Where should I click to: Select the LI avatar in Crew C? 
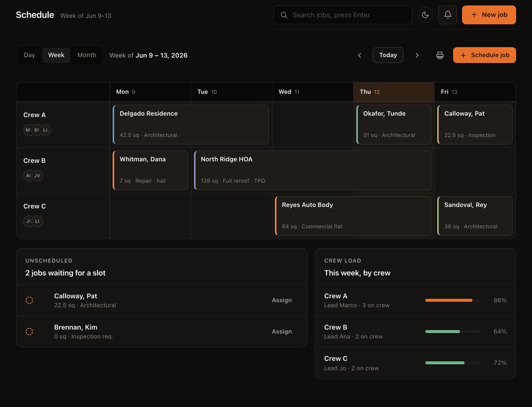pyautogui.click(x=37, y=221)
